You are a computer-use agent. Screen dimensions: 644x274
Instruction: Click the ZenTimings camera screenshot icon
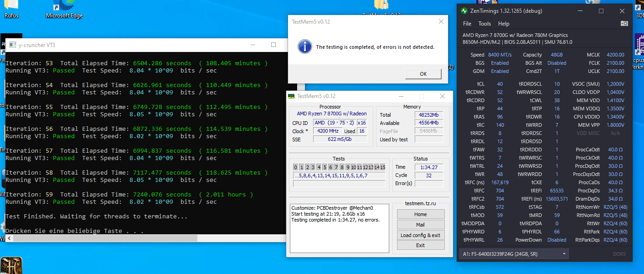[624, 24]
